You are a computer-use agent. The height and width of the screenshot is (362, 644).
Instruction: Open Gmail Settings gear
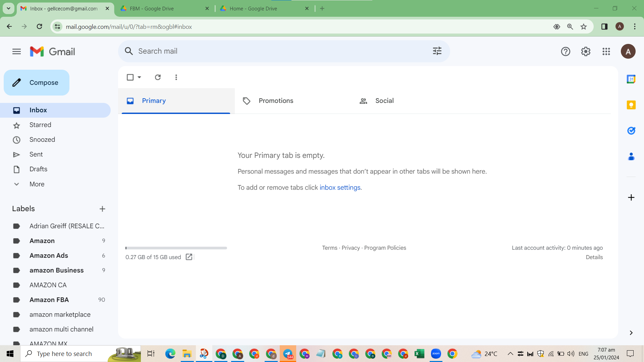point(586,52)
